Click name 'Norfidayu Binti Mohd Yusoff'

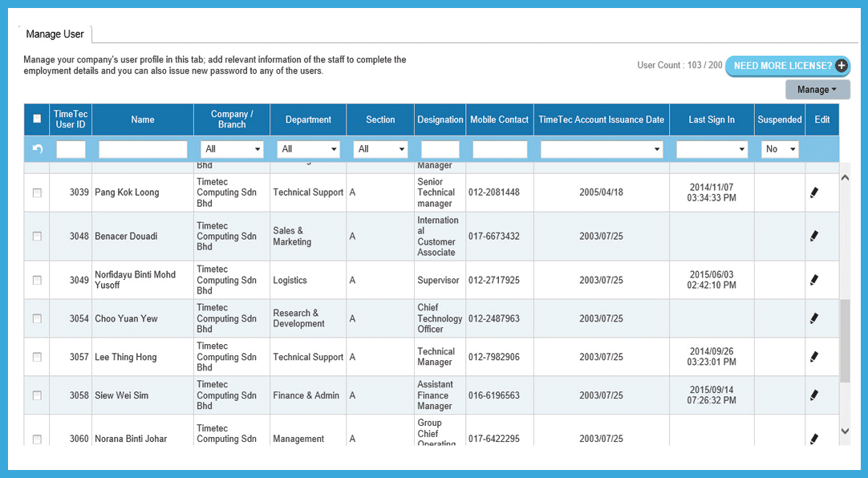point(135,280)
